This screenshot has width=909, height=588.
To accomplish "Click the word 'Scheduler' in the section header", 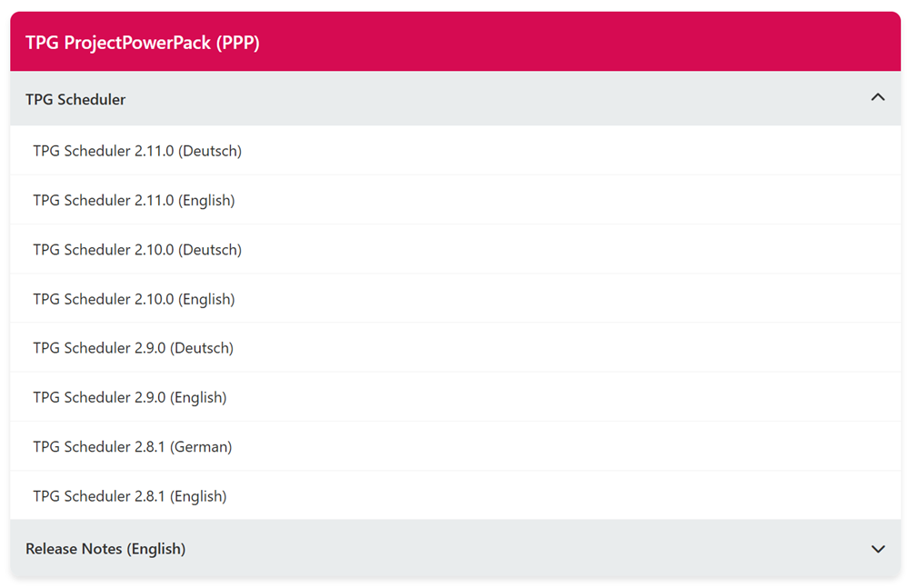I will pyautogui.click(x=91, y=99).
